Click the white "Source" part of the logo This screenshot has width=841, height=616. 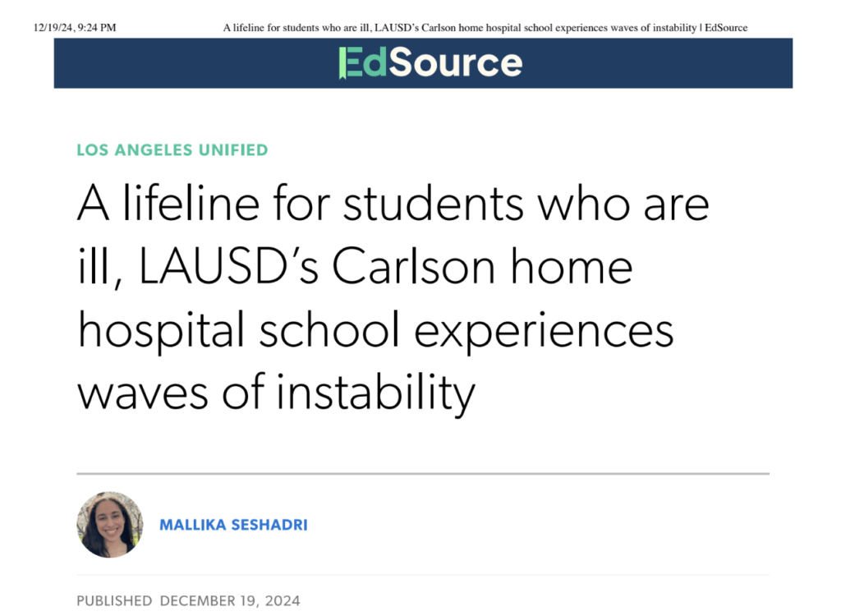456,63
